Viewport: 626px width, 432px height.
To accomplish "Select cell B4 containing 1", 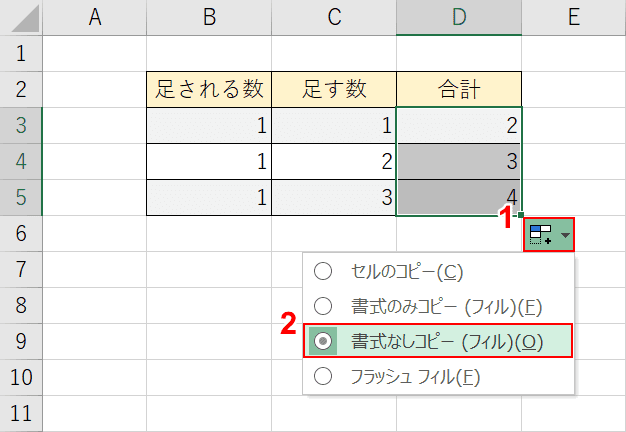I will [x=209, y=161].
